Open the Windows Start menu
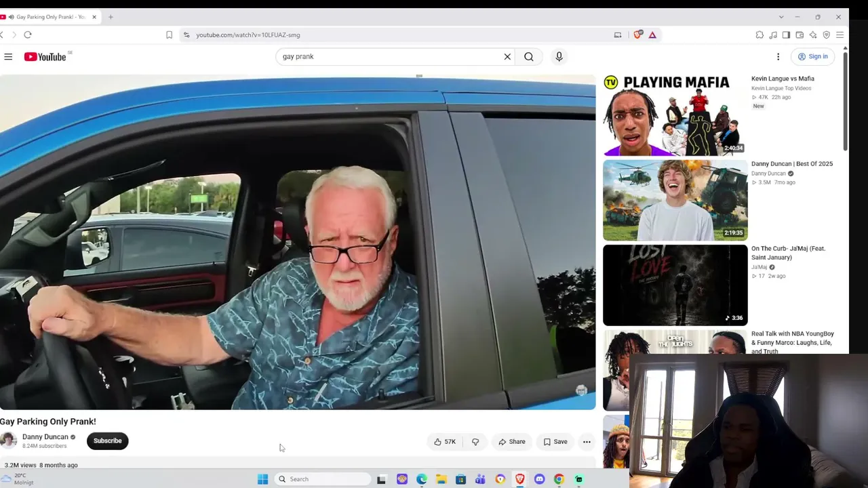 pyautogui.click(x=263, y=479)
